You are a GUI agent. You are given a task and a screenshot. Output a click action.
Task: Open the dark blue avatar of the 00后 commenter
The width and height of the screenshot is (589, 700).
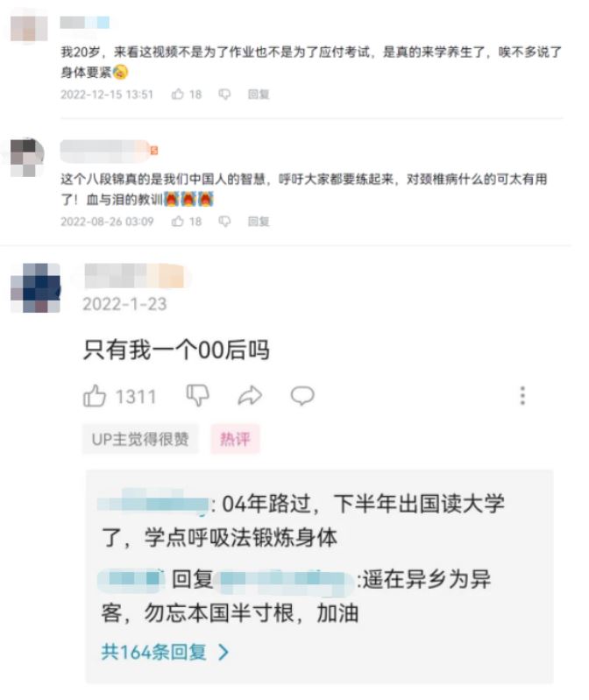(35, 287)
